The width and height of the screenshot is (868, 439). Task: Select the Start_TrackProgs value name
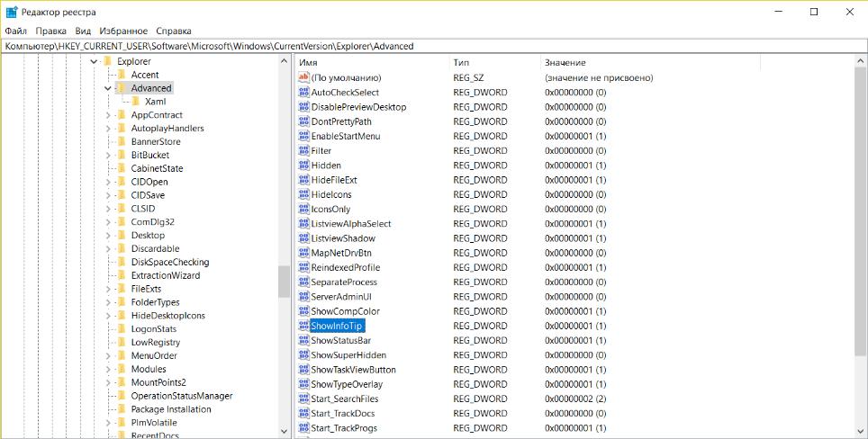click(344, 428)
